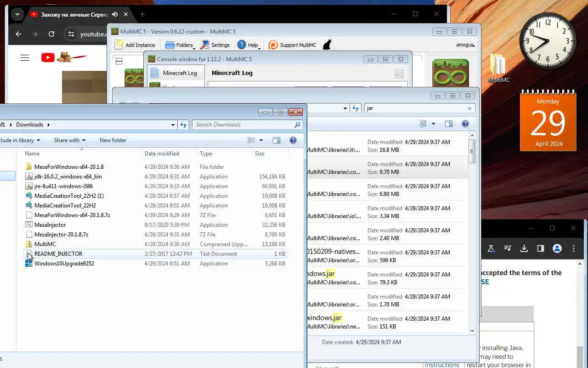Screen dimensions: 588x368
Task: Open the amogus account dropdown in MultiMC
Action: [x=465, y=45]
